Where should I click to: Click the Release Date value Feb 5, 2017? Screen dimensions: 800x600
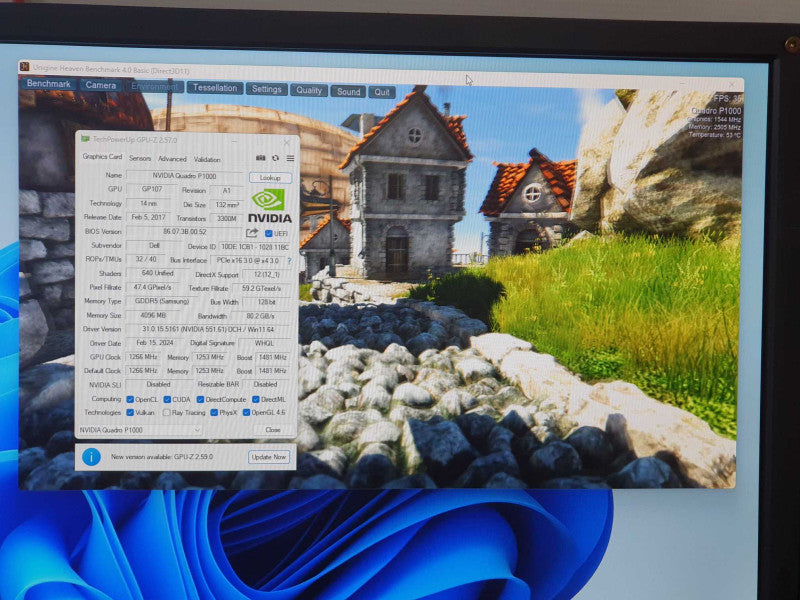pos(148,217)
